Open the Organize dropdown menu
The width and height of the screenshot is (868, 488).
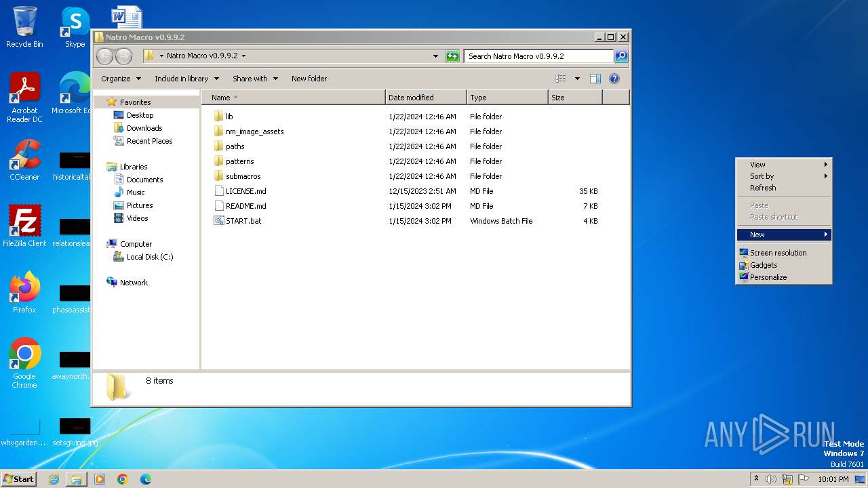coord(121,79)
